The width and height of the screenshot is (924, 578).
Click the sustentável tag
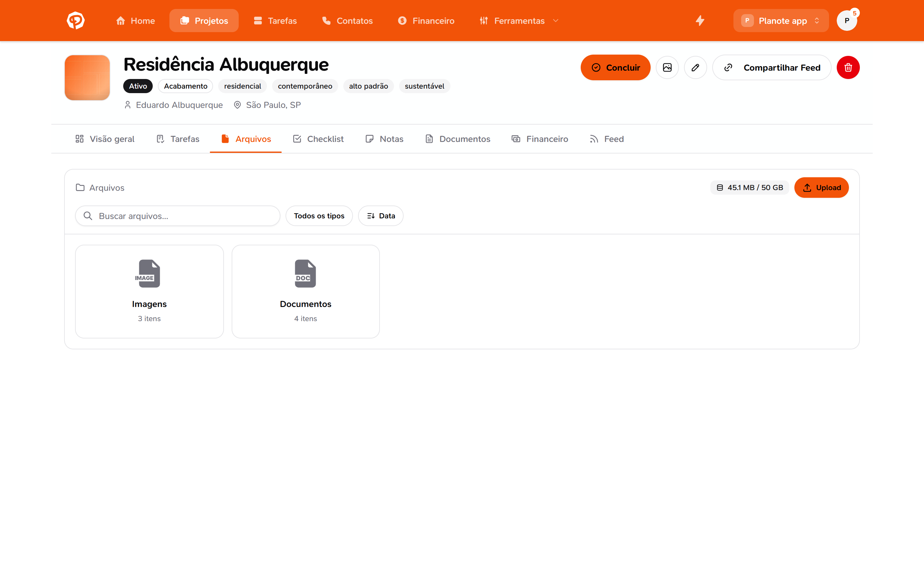tap(424, 86)
